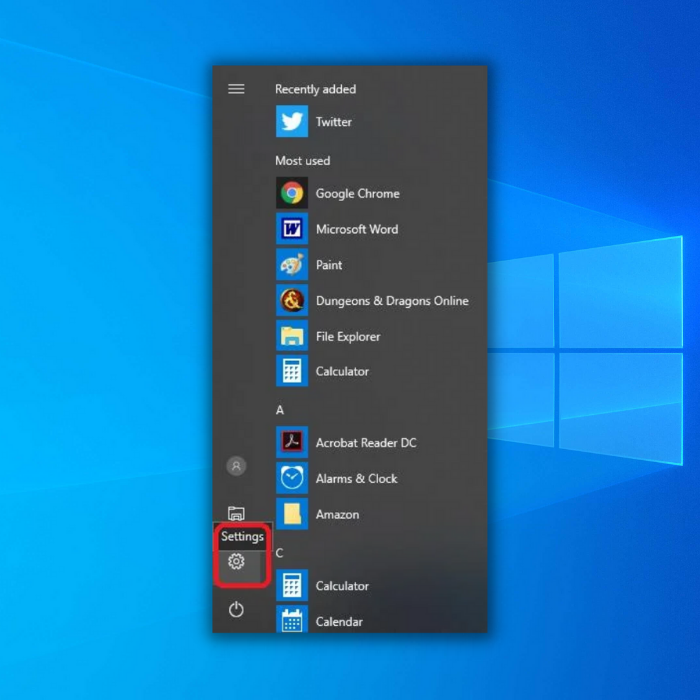Open the Calendar app icon

[x=292, y=619]
